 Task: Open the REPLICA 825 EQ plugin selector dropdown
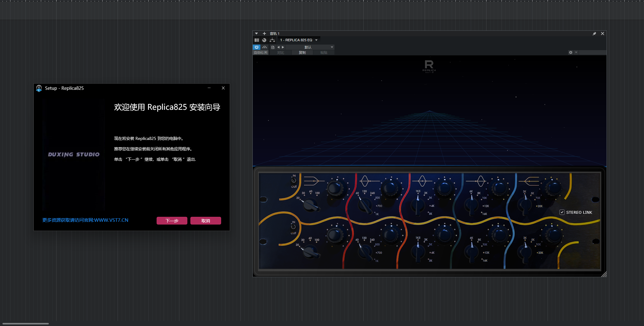316,40
